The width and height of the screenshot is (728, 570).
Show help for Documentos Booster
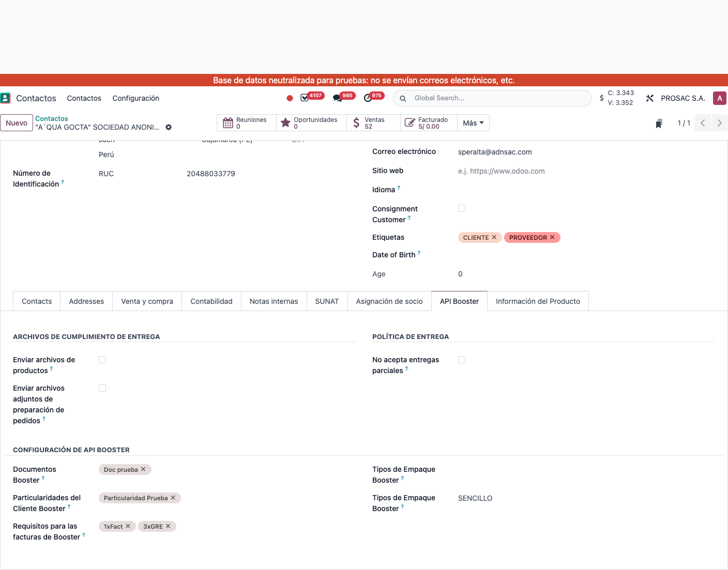(43, 478)
